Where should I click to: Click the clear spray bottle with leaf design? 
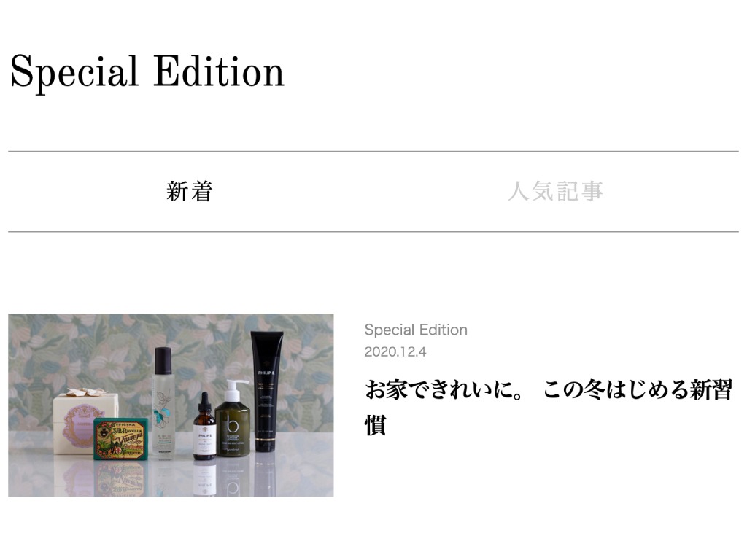click(163, 402)
